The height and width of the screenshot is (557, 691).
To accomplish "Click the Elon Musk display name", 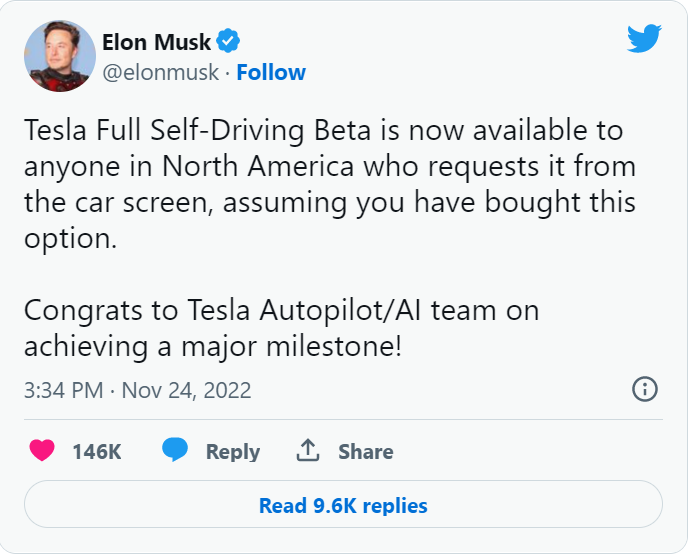I will tap(157, 42).
